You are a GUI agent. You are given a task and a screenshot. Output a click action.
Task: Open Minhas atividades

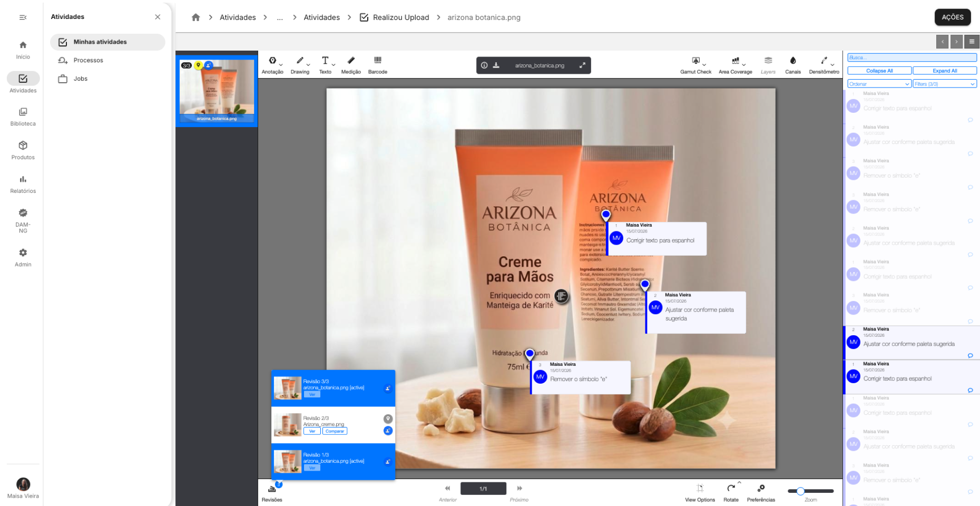tap(107, 42)
